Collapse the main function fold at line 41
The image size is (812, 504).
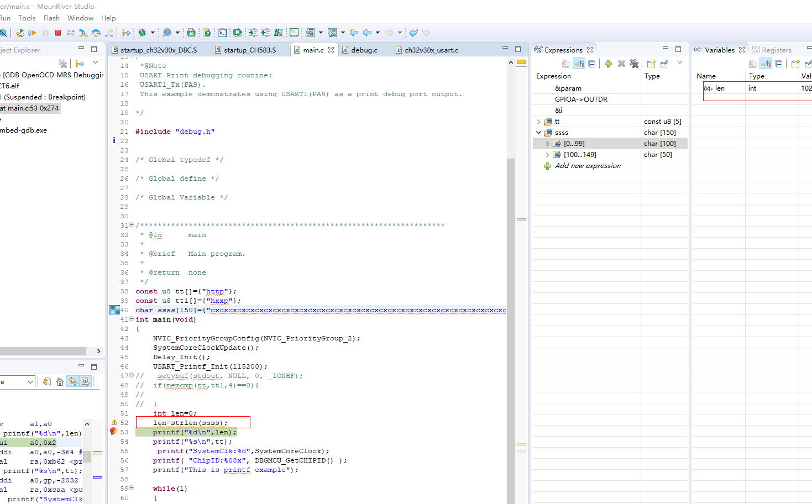tap(131, 319)
